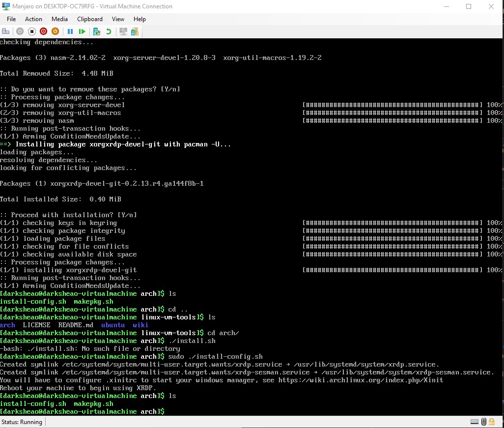Pause the virtual machine
This screenshot has height=428, width=504.
[x=70, y=31]
